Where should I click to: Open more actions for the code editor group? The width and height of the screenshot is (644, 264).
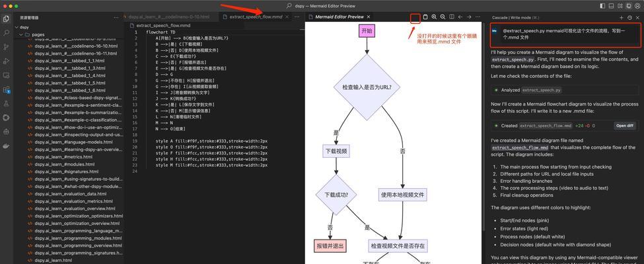pos(297,17)
